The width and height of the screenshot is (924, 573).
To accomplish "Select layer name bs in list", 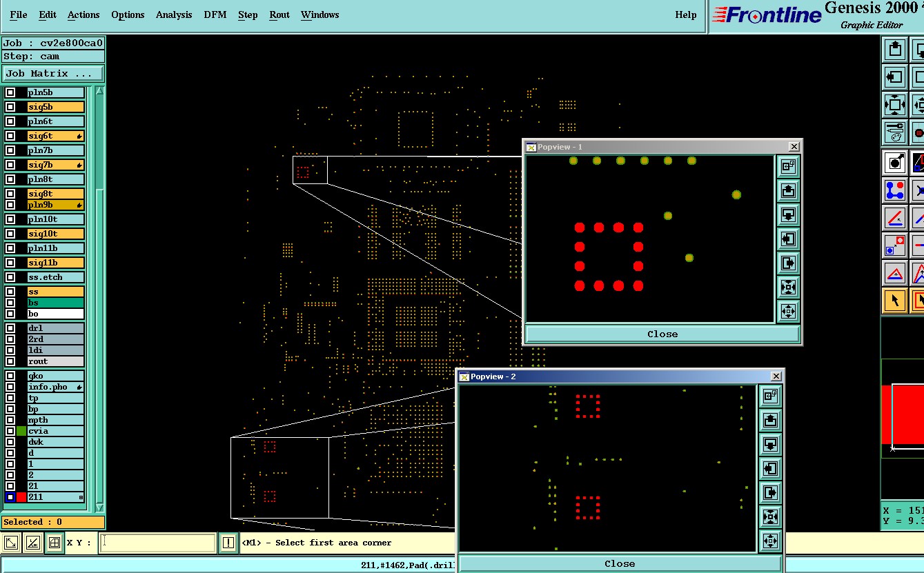I will pos(55,303).
